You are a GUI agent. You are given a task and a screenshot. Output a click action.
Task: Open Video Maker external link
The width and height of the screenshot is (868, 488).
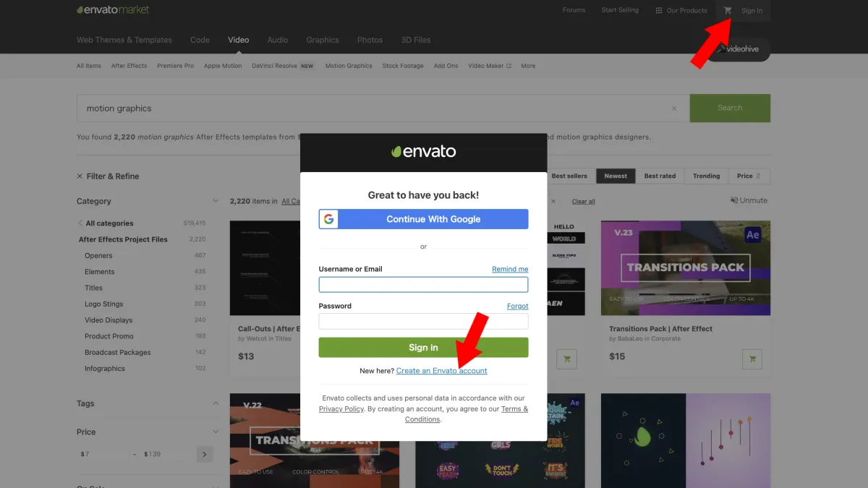tap(490, 66)
